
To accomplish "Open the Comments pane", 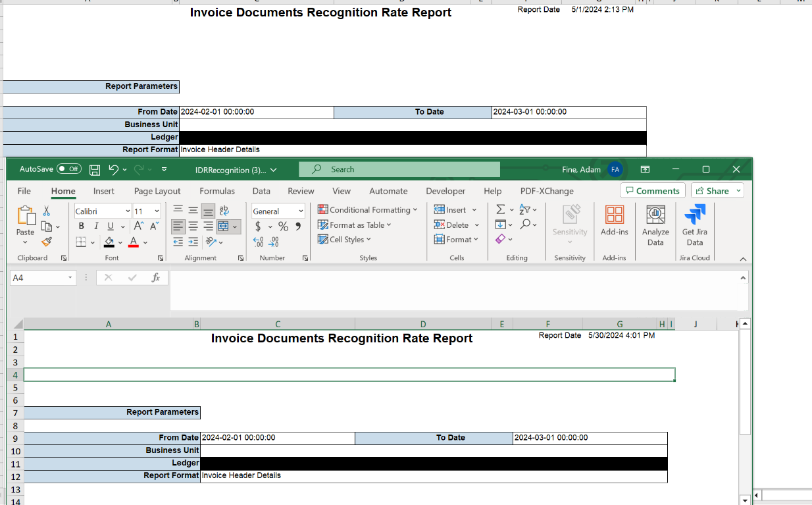I will 652,190.
